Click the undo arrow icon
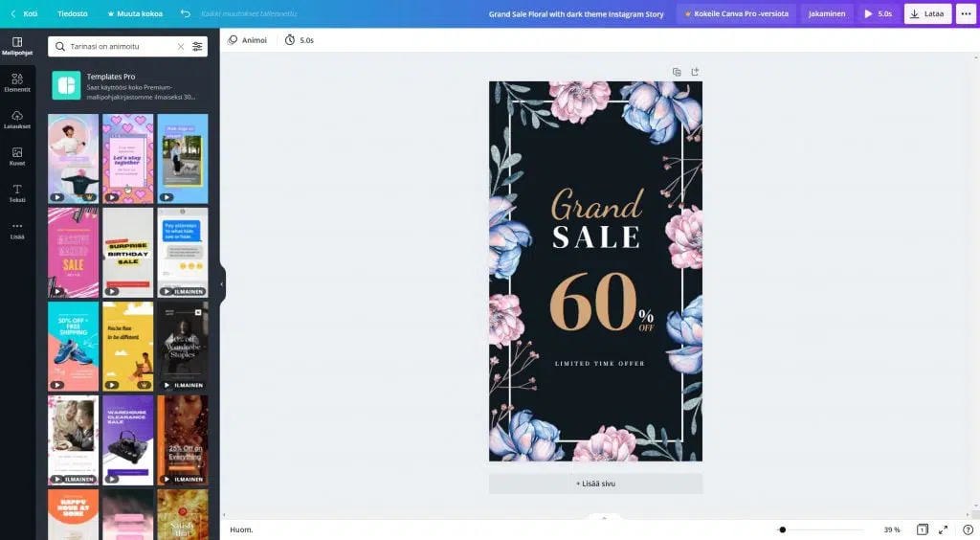The image size is (980, 540). tap(185, 13)
